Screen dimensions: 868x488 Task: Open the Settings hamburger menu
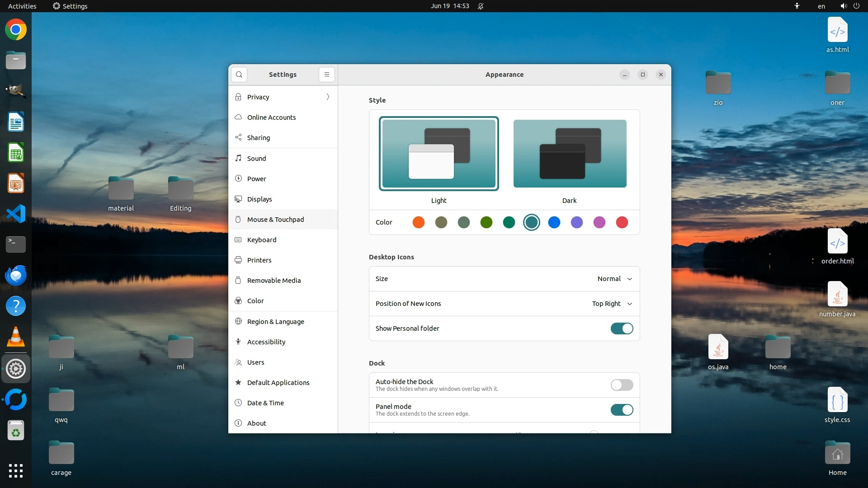326,75
